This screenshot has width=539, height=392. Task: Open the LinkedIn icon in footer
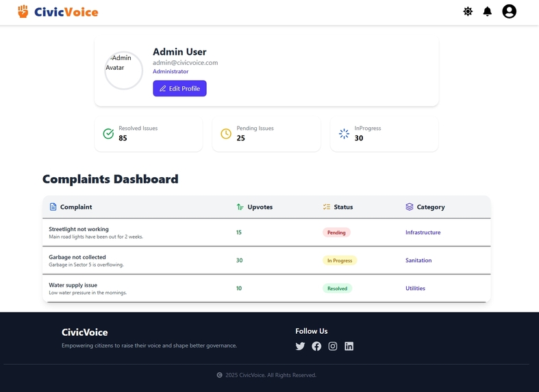349,346
